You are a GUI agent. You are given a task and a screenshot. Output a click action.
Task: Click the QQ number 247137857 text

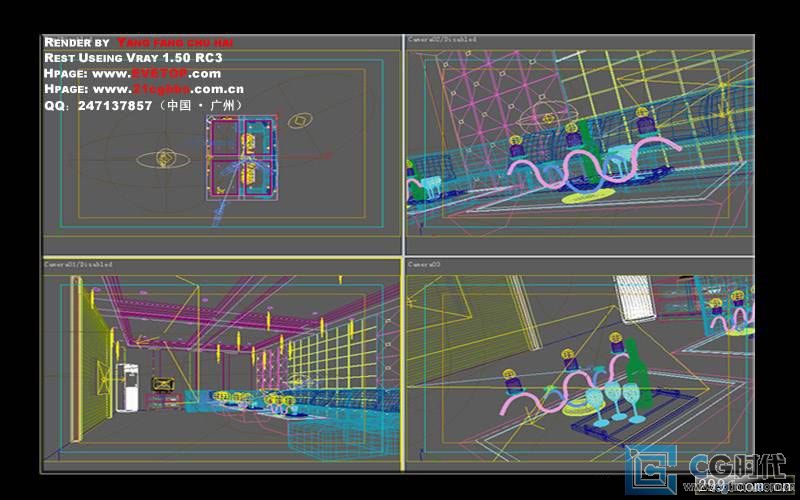pyautogui.click(x=112, y=104)
